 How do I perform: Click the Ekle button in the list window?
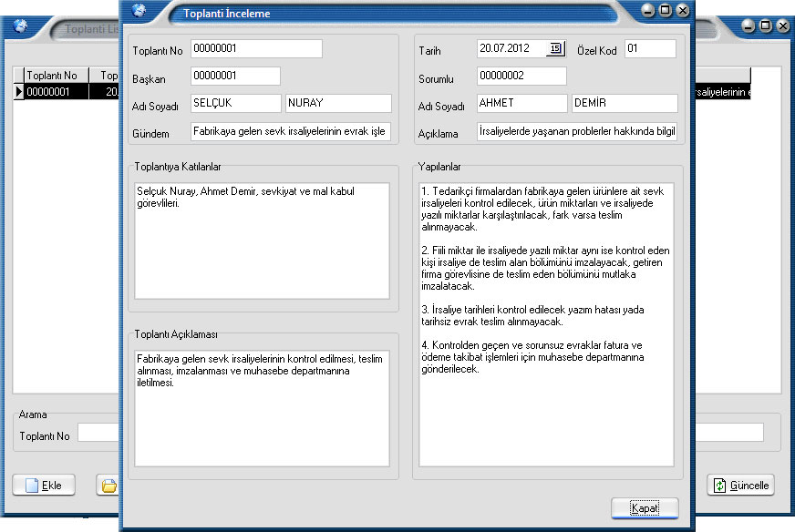coord(44,486)
